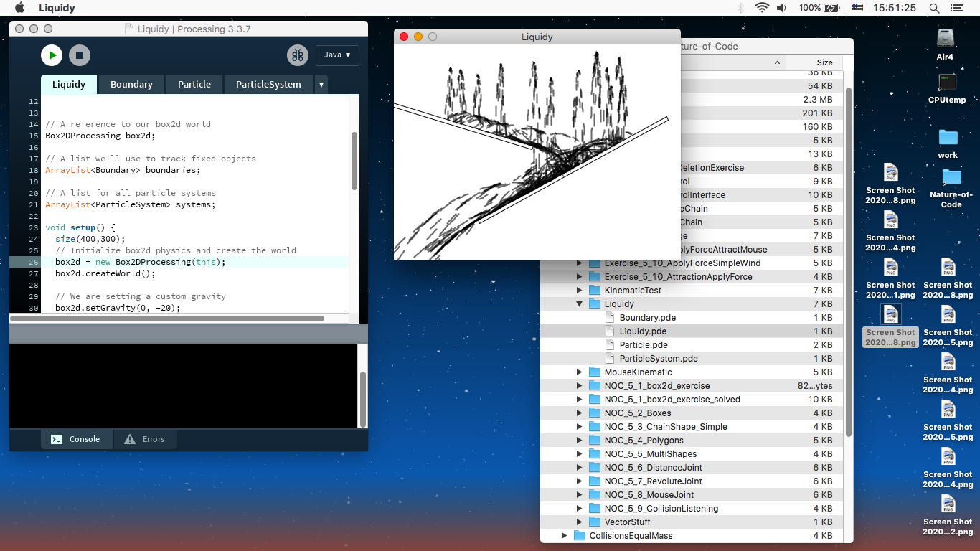The height and width of the screenshot is (551, 980).
Task: Run the sketch with the play button
Action: 52,55
